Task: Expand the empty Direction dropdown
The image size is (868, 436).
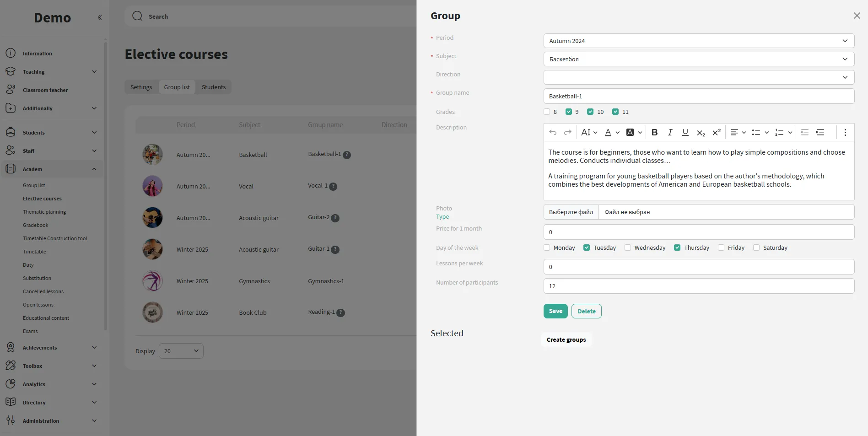Action: [x=698, y=77]
